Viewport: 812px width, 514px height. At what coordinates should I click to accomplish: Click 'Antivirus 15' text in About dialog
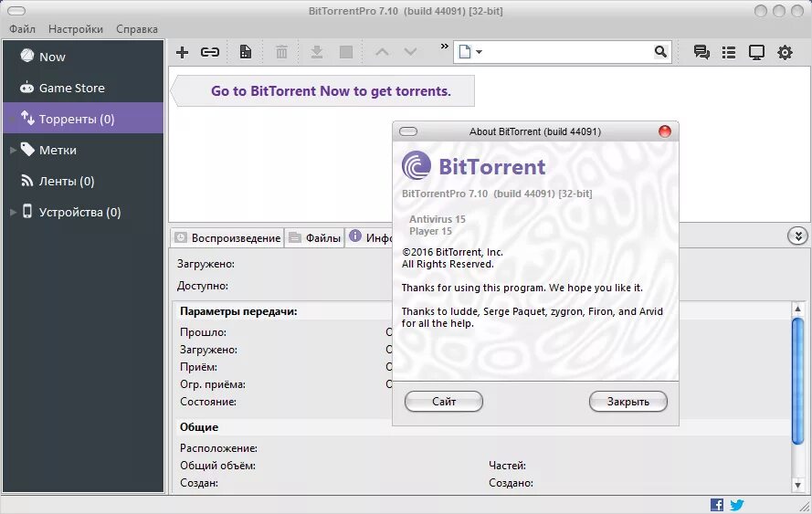pyautogui.click(x=438, y=219)
